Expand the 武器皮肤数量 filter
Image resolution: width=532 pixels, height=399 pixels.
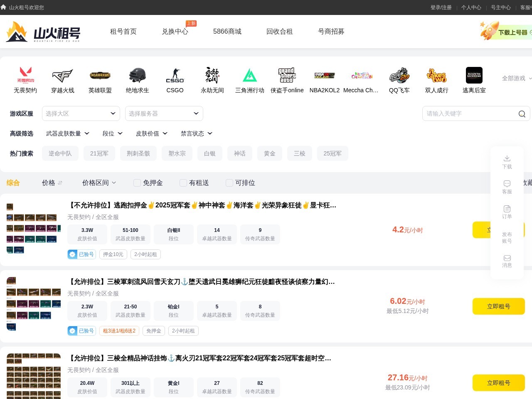coord(68,133)
